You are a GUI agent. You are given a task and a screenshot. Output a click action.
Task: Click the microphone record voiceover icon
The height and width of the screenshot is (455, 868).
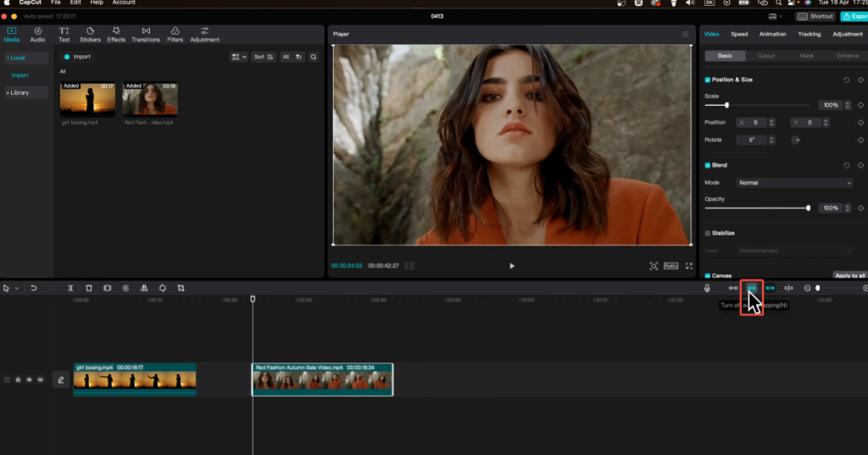707,288
